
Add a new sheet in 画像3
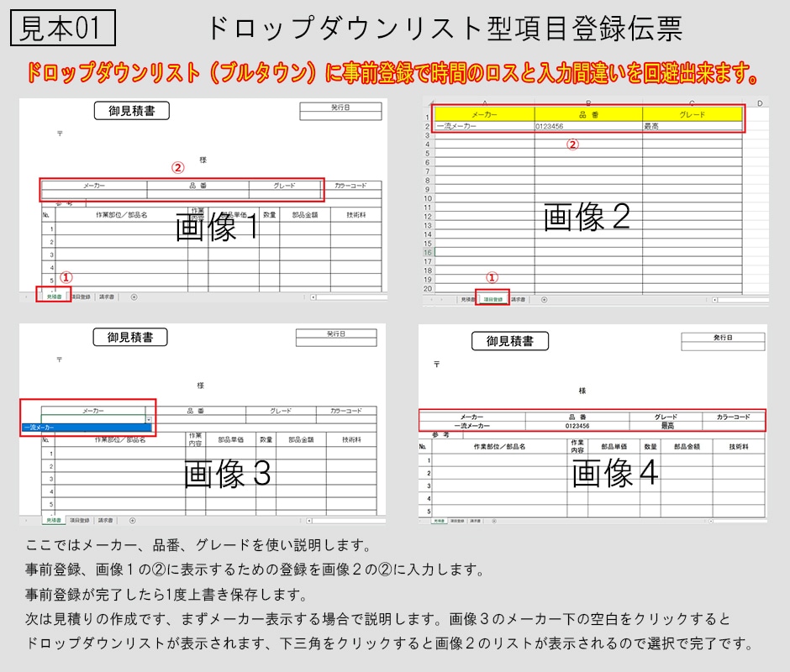click(133, 520)
